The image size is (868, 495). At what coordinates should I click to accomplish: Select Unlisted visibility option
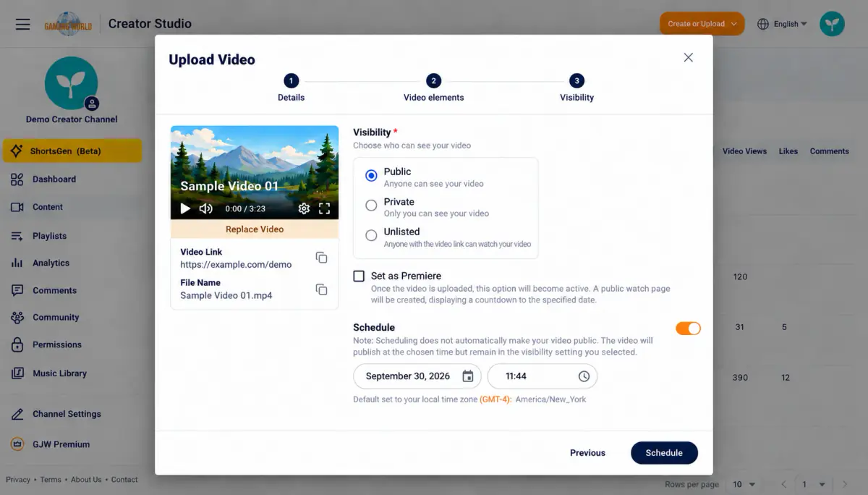pyautogui.click(x=371, y=235)
